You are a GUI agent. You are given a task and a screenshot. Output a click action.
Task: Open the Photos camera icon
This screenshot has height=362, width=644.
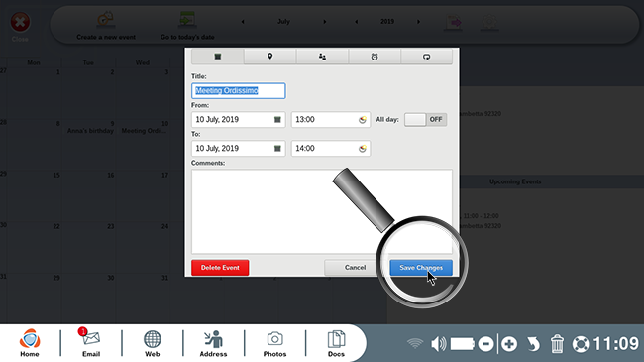coord(274,343)
